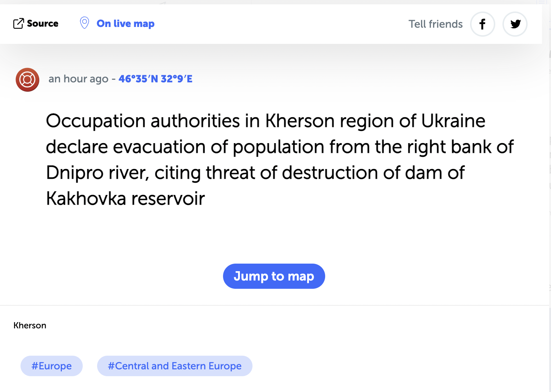Click the Source text label
551x392 pixels.
[x=42, y=23]
